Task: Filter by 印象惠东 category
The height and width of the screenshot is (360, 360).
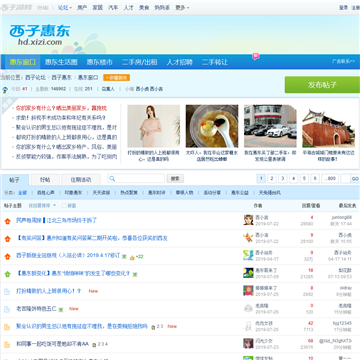Action: pyautogui.click(x=73, y=193)
